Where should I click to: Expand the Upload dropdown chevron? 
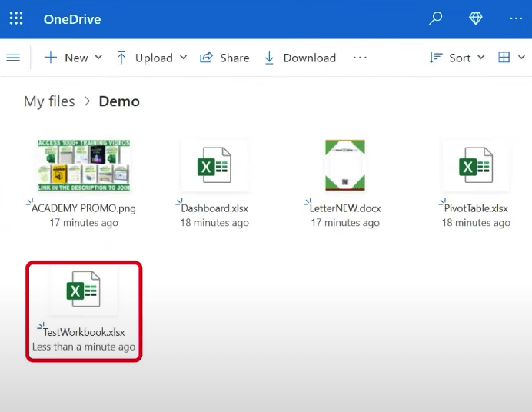point(183,57)
